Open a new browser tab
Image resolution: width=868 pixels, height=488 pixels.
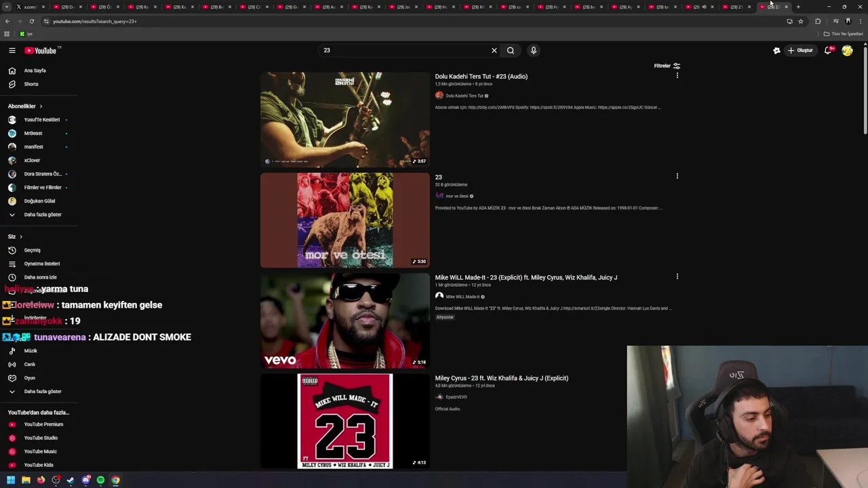(798, 7)
